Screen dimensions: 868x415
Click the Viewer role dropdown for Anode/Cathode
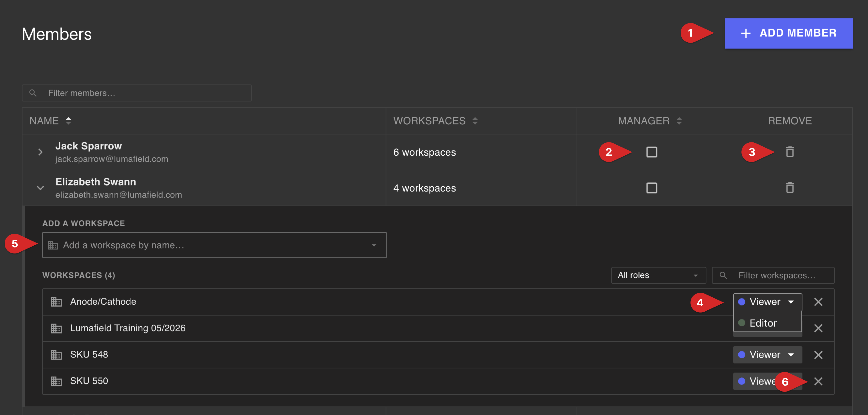767,302
